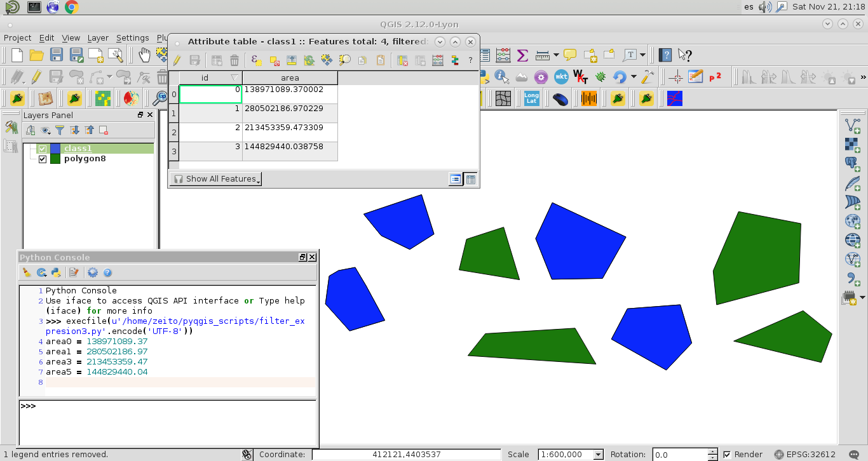Open the Project menu

tap(17, 38)
